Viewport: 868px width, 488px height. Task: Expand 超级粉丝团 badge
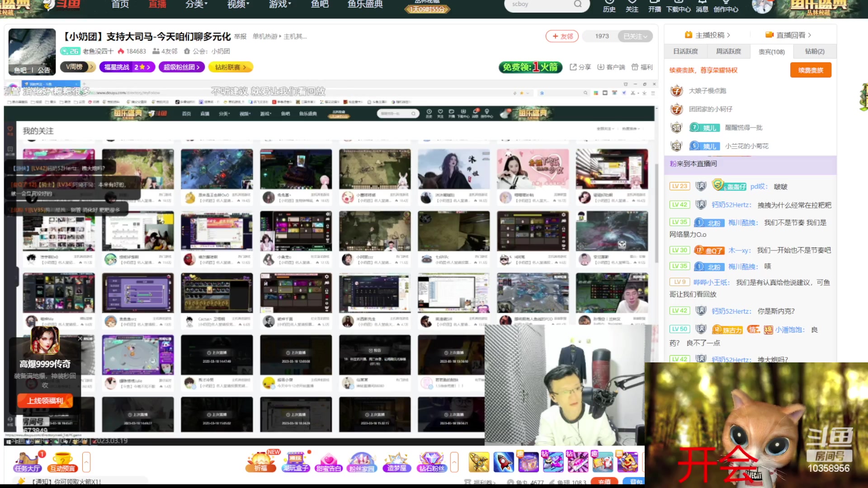(x=182, y=67)
